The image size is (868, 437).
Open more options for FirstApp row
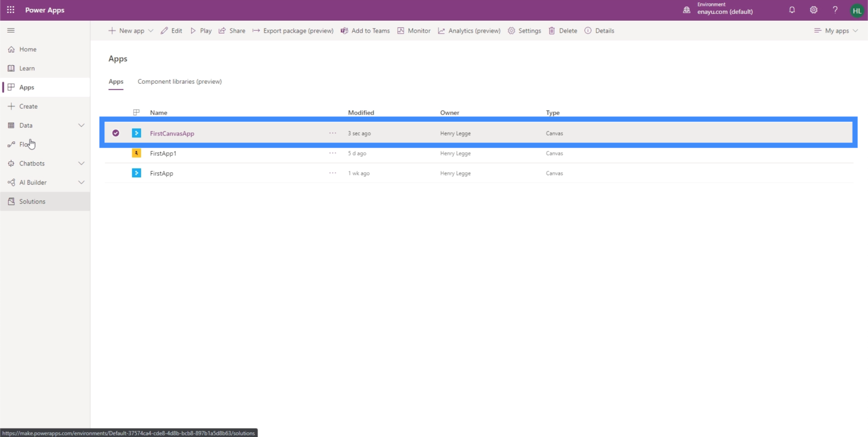(x=333, y=173)
